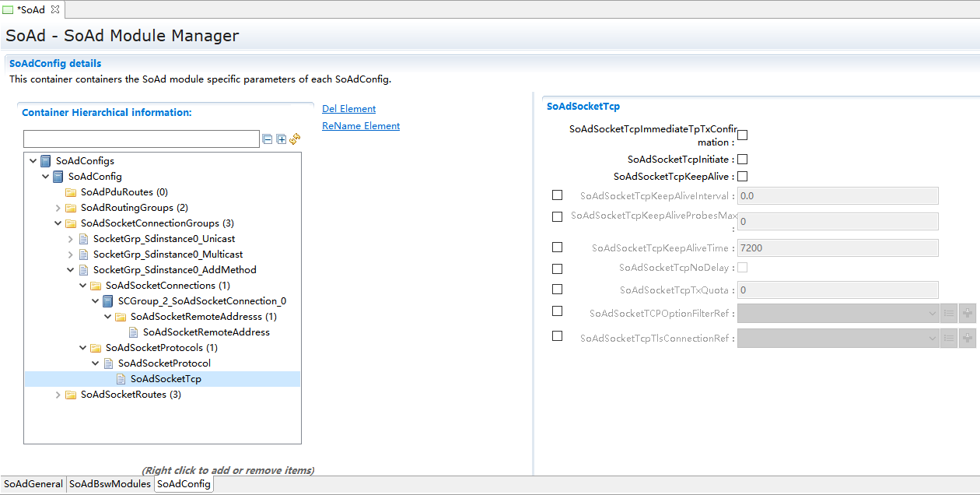Click the SoAdPduRoutes folder icon
Image resolution: width=980 pixels, height=495 pixels.
tap(71, 192)
